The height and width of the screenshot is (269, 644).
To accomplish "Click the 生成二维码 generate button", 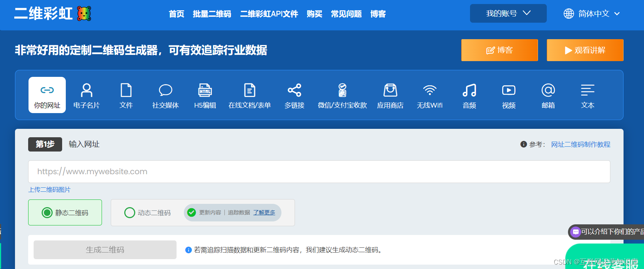I will 105,250.
